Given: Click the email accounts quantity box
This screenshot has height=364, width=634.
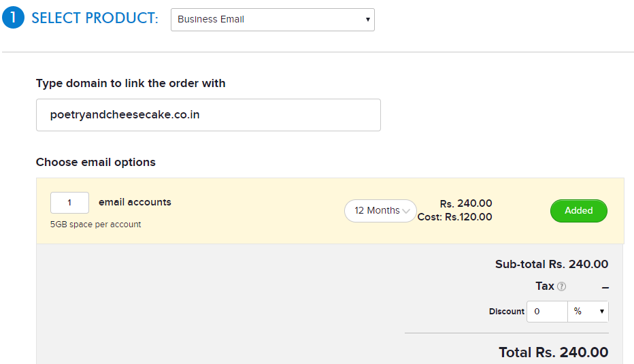Looking at the screenshot, I should (x=69, y=203).
